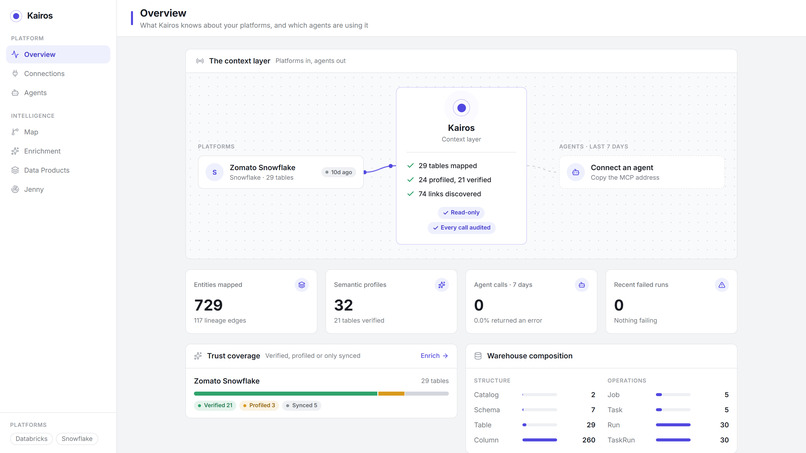Click the 260 column count value

(x=589, y=440)
